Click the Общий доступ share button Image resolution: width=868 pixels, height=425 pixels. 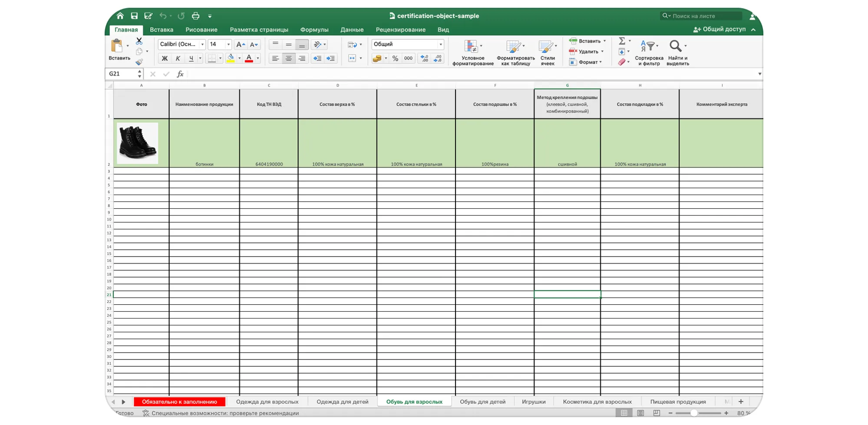tap(719, 29)
